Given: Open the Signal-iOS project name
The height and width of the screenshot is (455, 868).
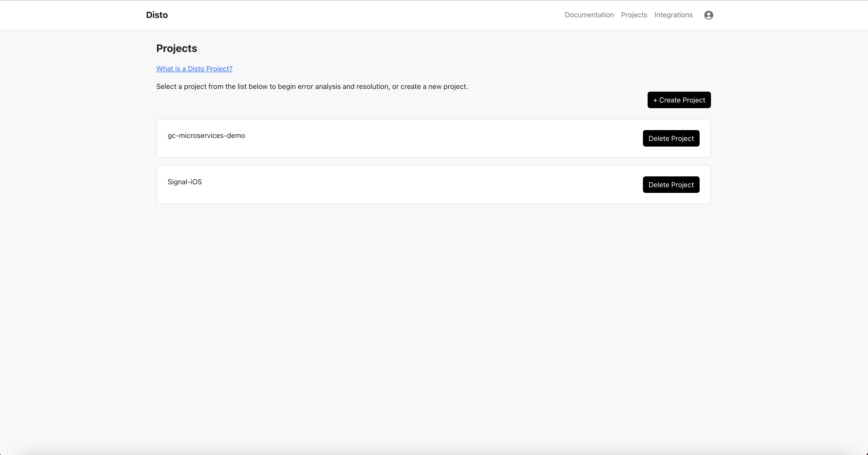Looking at the screenshot, I should [185, 182].
